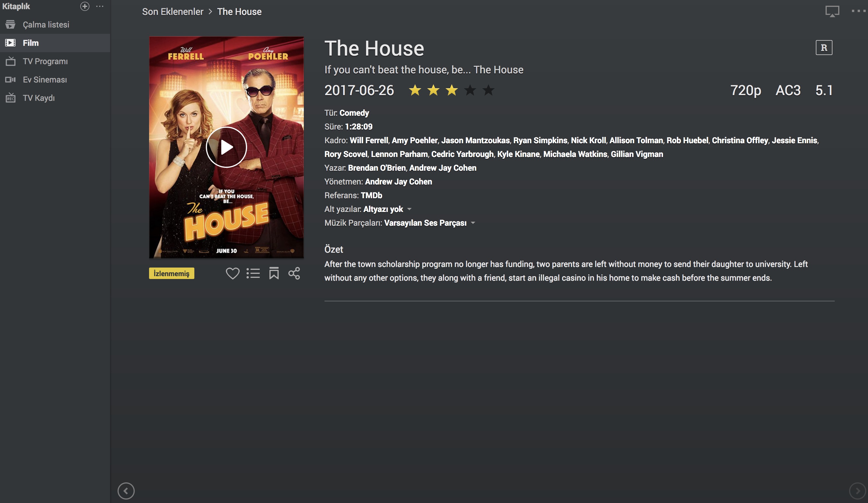Set rating to four stars
Image resolution: width=868 pixels, height=503 pixels.
click(x=470, y=90)
